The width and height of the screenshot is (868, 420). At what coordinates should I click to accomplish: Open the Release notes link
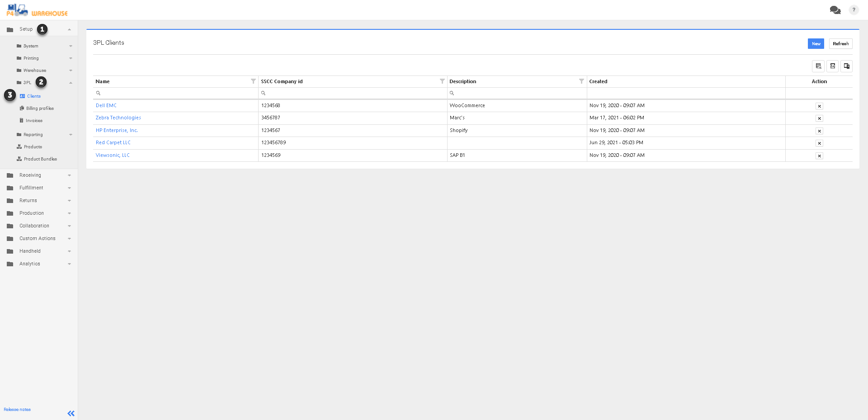tap(17, 410)
